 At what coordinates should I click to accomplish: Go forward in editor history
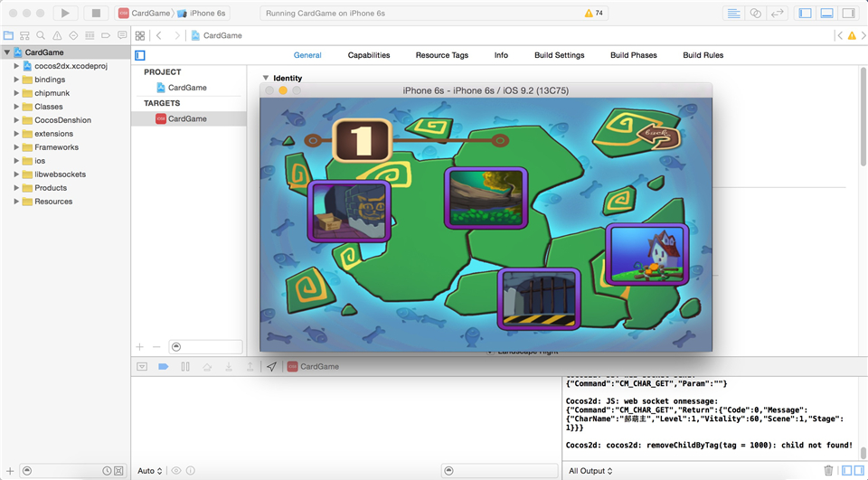(177, 35)
